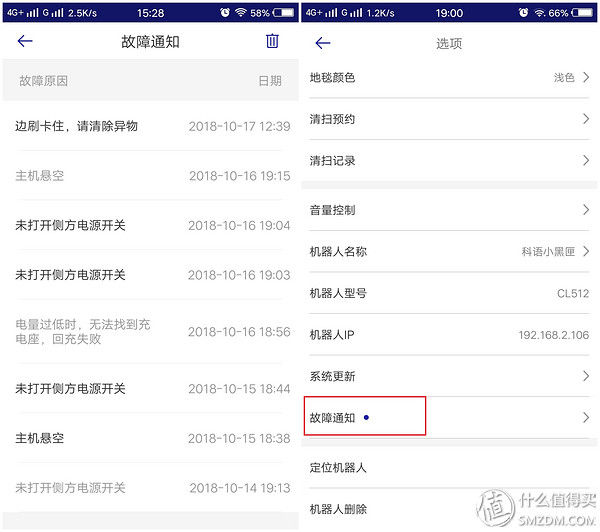Tap alarm clock icon in right status bar

[523, 13]
